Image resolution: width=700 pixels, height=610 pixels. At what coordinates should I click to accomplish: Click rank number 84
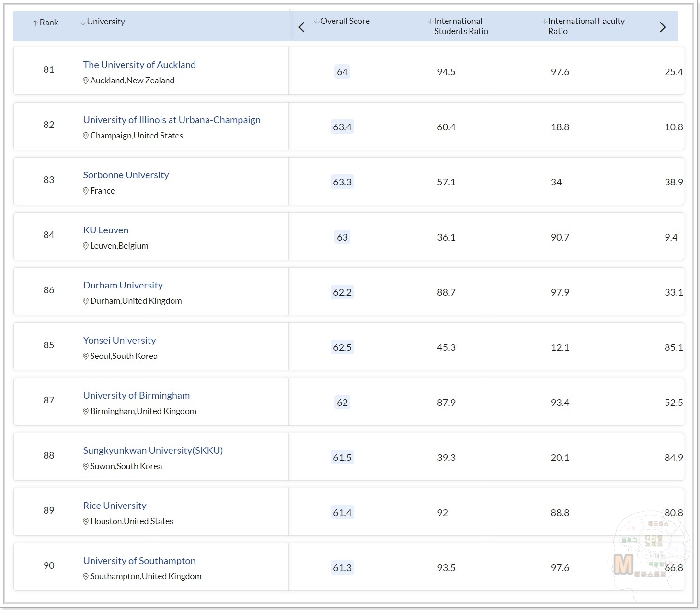[x=49, y=235]
